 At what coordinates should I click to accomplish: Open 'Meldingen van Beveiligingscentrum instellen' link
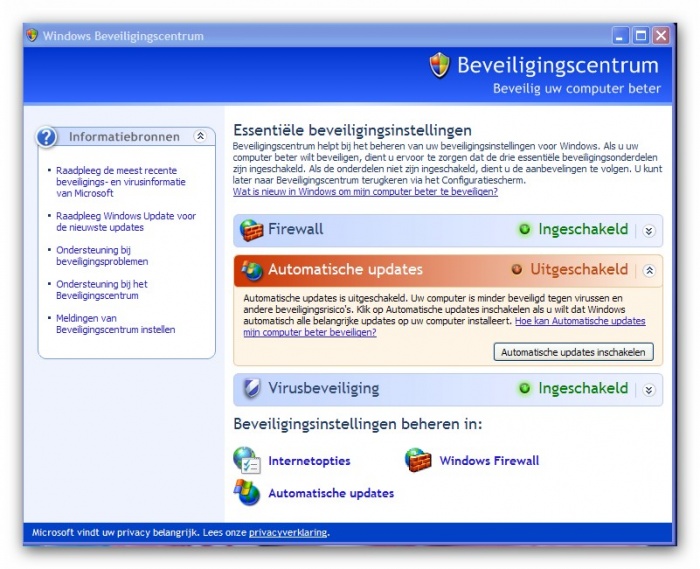pyautogui.click(x=115, y=324)
